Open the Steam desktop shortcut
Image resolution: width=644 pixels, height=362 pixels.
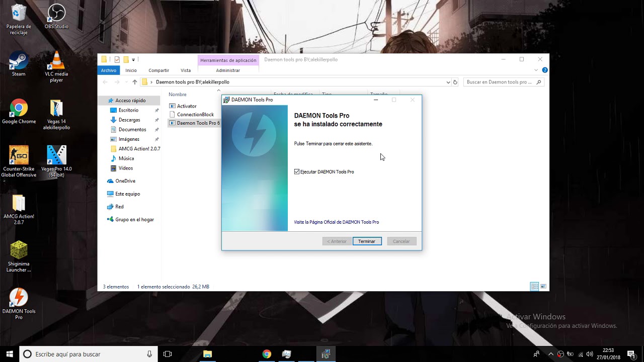click(19, 64)
